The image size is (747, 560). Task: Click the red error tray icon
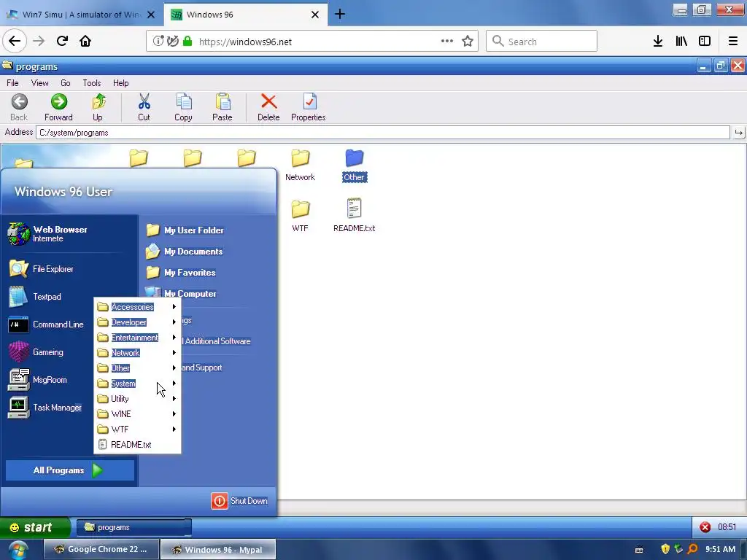click(x=705, y=527)
